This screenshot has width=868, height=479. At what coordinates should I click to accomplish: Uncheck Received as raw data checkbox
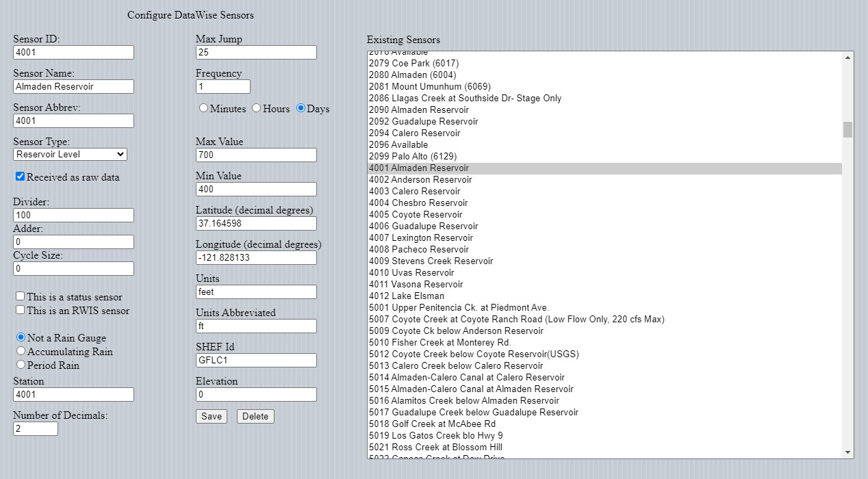coord(21,177)
